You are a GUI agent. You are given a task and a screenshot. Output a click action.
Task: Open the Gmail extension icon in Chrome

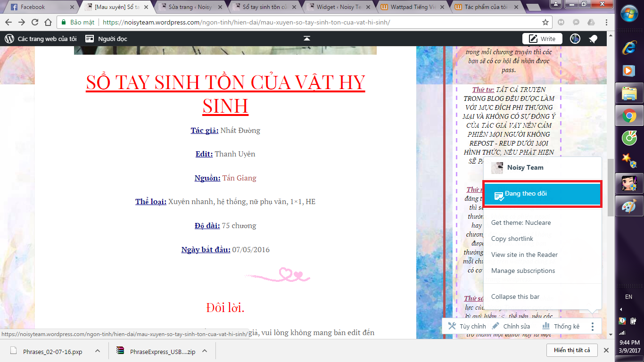click(x=561, y=22)
